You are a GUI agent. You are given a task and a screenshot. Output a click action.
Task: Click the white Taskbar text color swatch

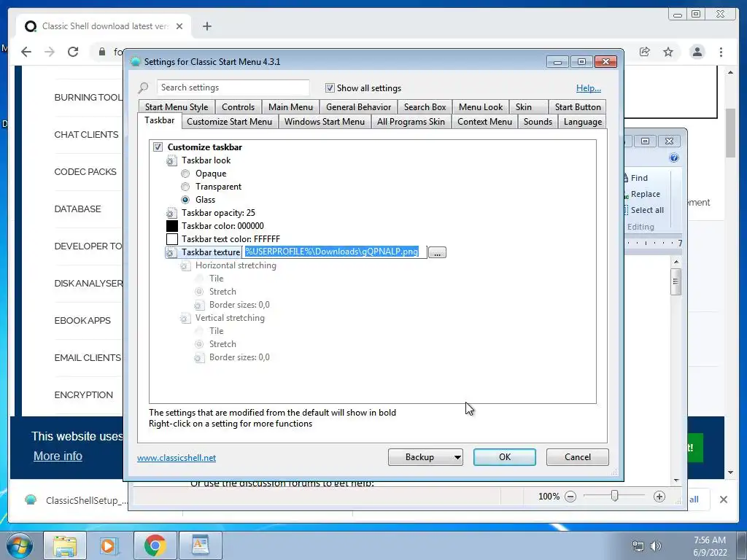(x=172, y=239)
